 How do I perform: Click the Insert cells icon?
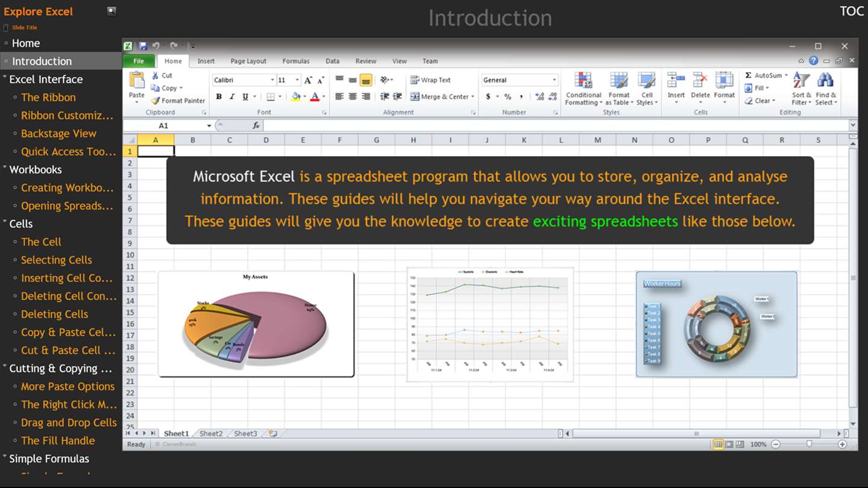676,80
